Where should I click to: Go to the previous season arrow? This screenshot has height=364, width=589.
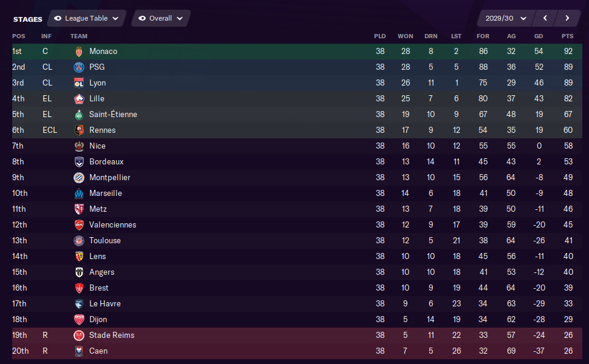coord(545,18)
